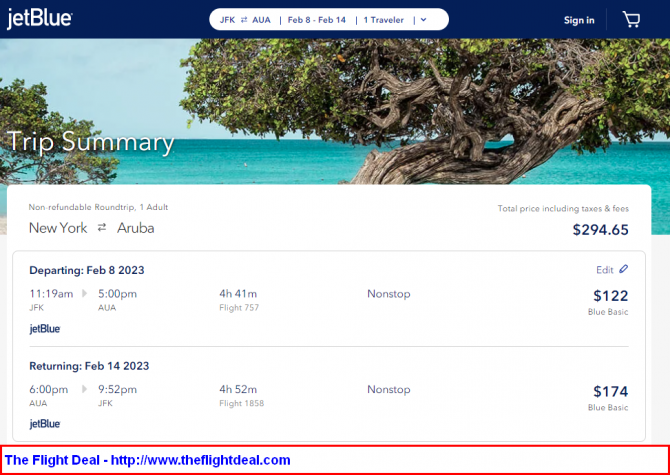Click the pencil edit icon
Image resolution: width=670 pixels, height=475 pixels.
[623, 269]
